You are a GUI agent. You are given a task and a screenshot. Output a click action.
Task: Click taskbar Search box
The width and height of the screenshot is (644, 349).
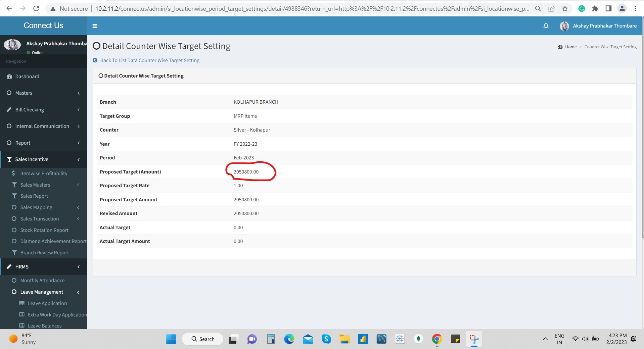[203, 339]
